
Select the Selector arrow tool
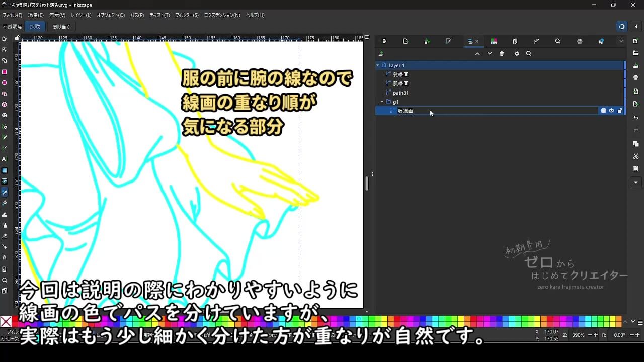(5, 39)
